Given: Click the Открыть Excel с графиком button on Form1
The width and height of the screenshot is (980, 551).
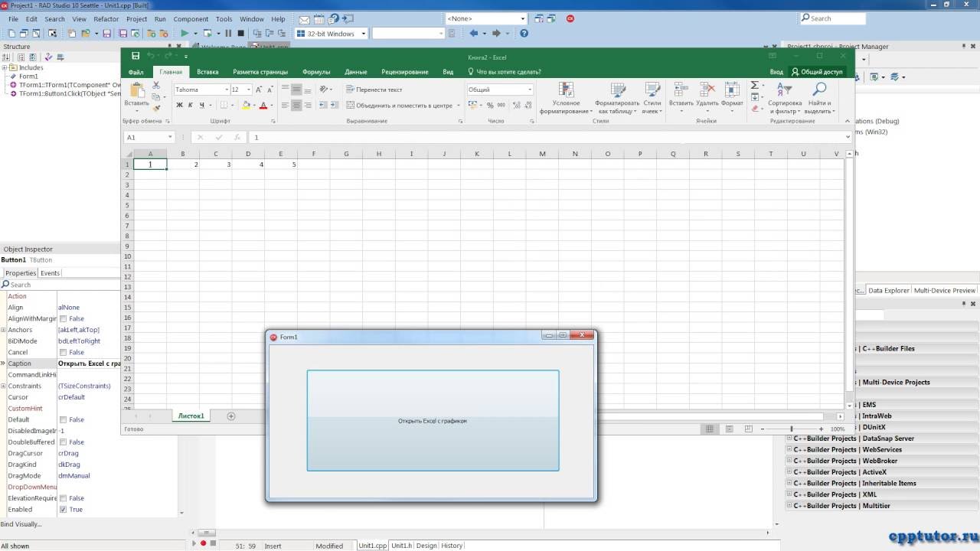Looking at the screenshot, I should tap(433, 421).
